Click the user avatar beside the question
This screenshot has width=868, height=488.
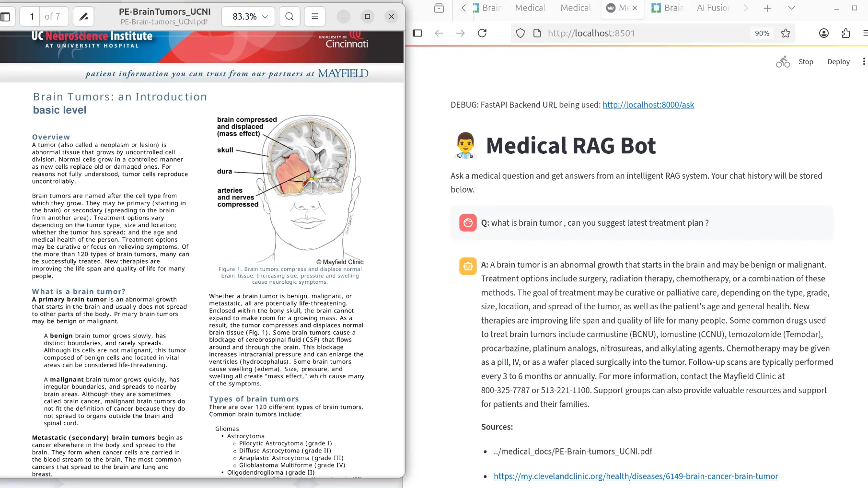468,223
